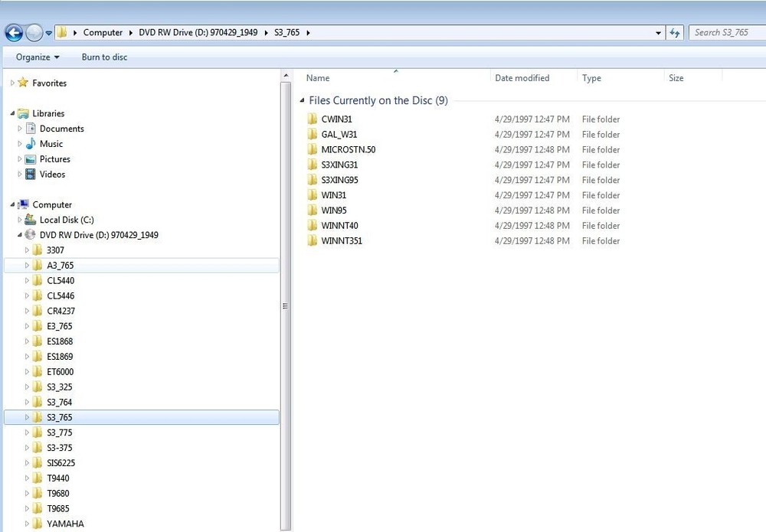Open the MICROSTN.50 folder icon
Image resolution: width=766 pixels, height=532 pixels.
coord(312,149)
